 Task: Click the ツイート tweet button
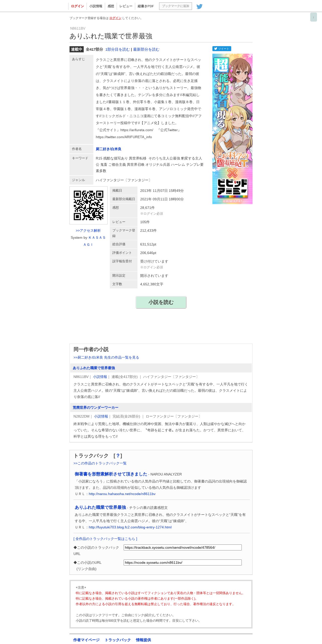click(x=222, y=49)
